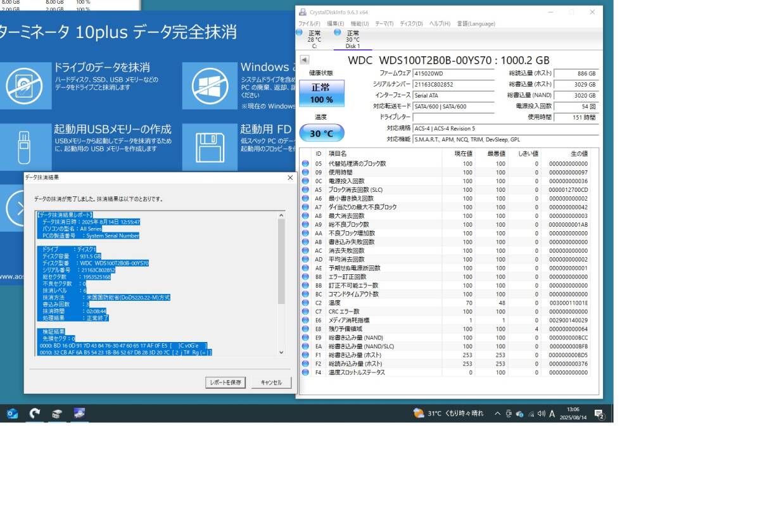The height and width of the screenshot is (532, 760).
Task: Select the Disk 1 tab (30 °C)
Action: point(353,39)
